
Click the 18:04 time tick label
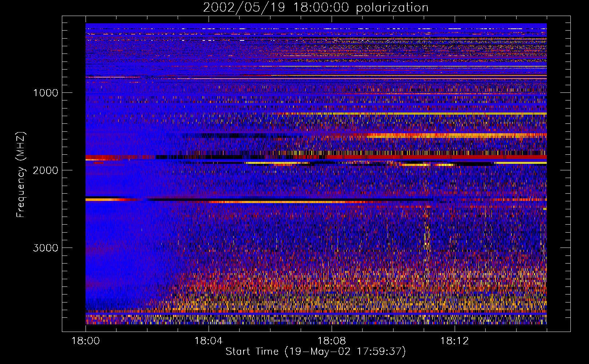coord(209,341)
